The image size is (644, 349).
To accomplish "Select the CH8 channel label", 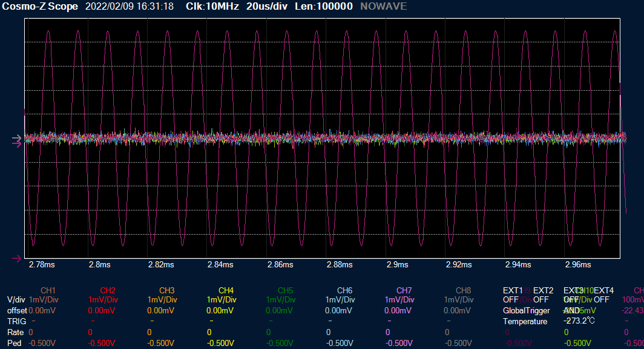I will click(463, 290).
